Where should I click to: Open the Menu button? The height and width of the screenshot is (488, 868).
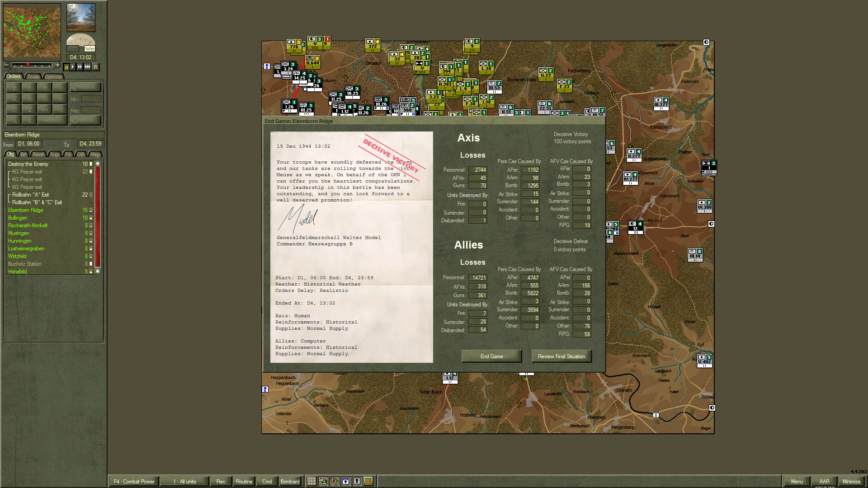tap(797, 482)
